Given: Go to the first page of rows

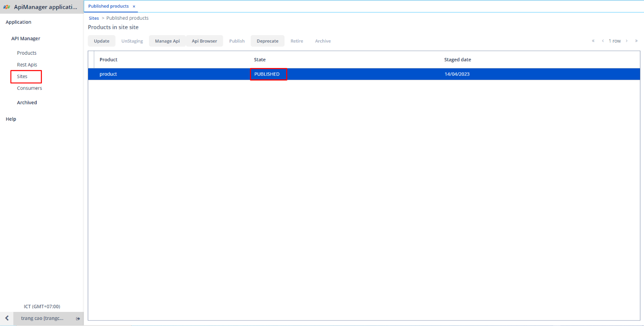Looking at the screenshot, I should [593, 41].
